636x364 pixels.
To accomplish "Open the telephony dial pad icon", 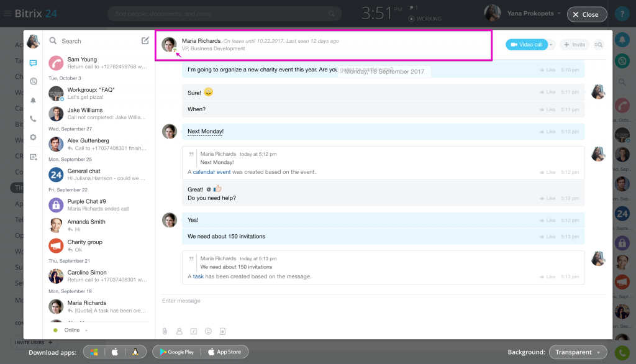I will tap(34, 119).
